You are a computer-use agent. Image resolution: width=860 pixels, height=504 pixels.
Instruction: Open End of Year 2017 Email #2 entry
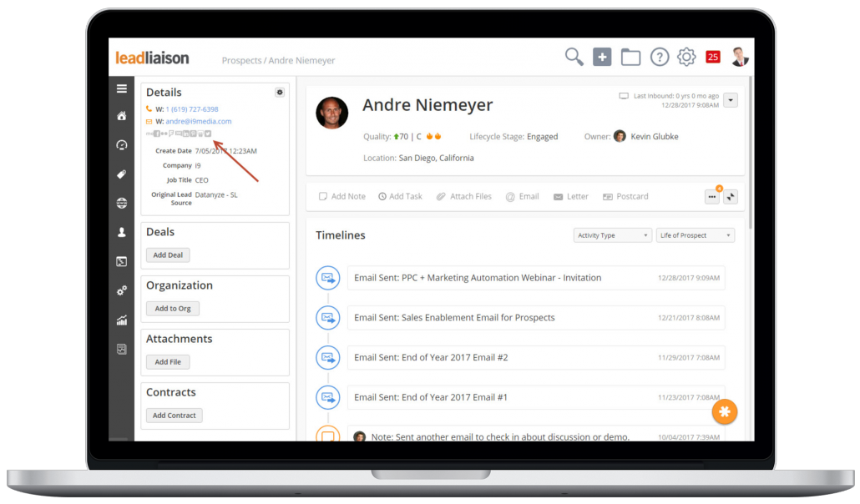(536, 358)
